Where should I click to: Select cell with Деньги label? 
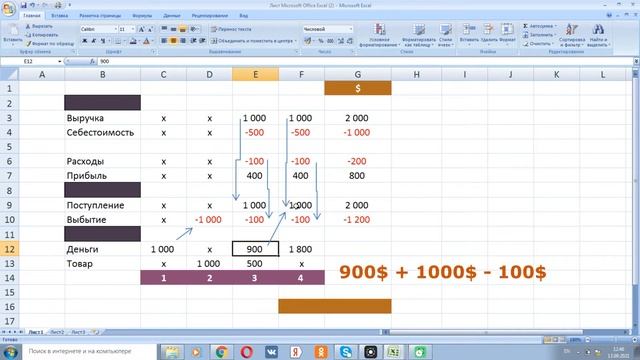pos(102,249)
